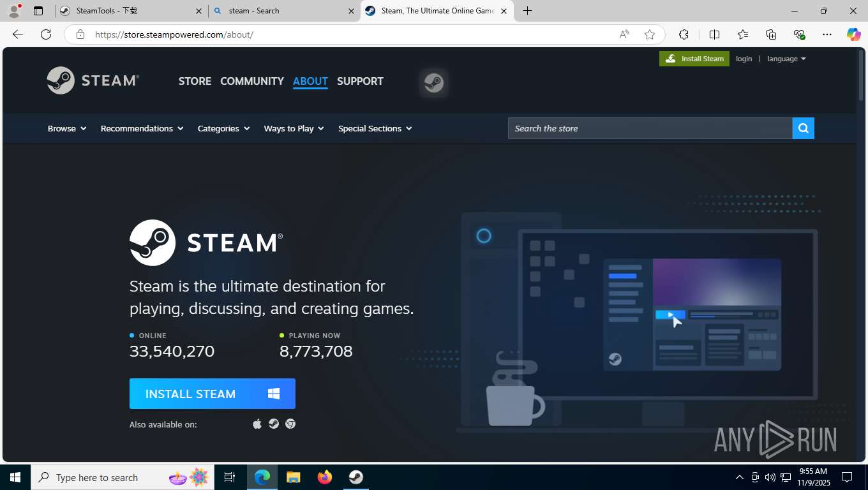Open the Favorites list icon
This screenshot has width=868, height=490.
(x=743, y=34)
